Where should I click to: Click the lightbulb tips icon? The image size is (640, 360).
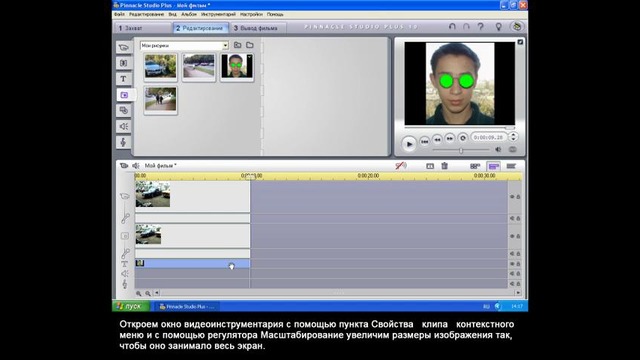[498, 27]
